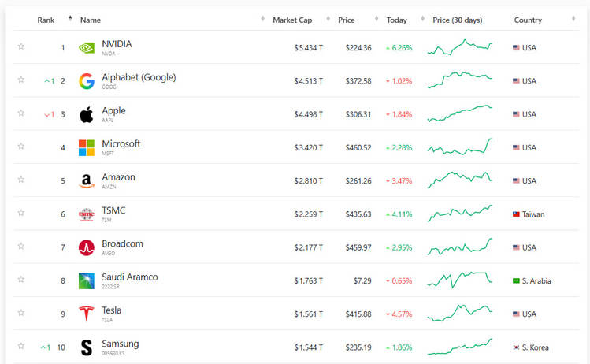Image resolution: width=590 pixels, height=364 pixels.
Task: Click the Price (30 days) header
Action: pyautogui.click(x=457, y=20)
